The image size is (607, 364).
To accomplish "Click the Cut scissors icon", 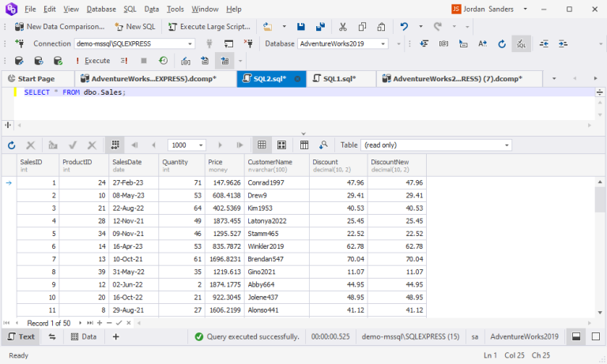I will 342,27.
